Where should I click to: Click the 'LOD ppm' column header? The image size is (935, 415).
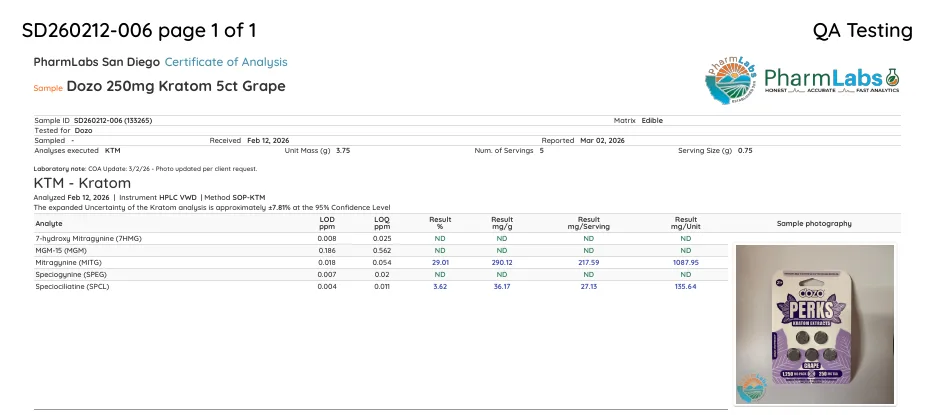[x=327, y=223]
